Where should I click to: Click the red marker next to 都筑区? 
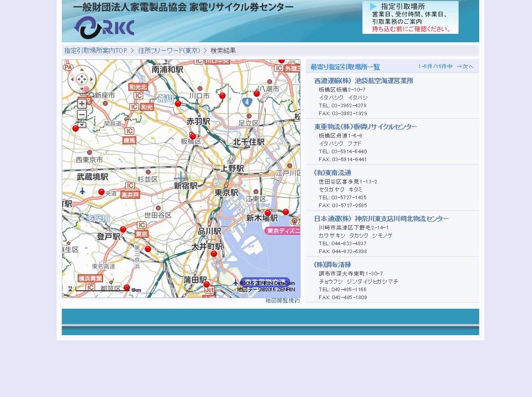pyautogui.click(x=127, y=288)
